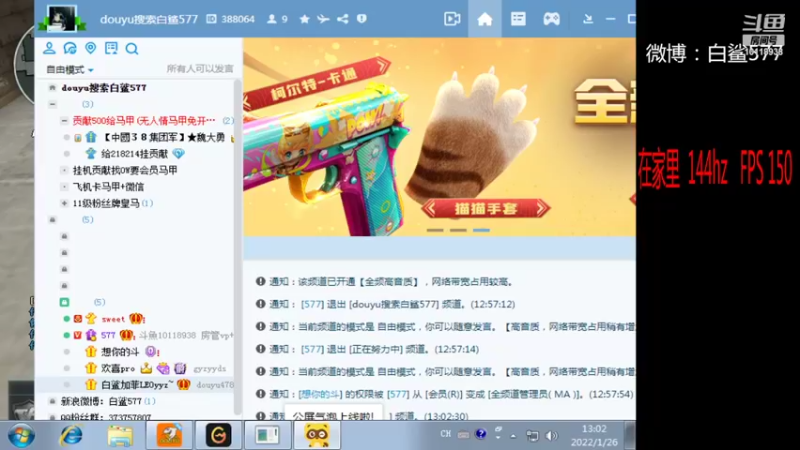Click the diamond badge next to 给218214挂贡献
The image size is (800, 450).
coord(178,154)
